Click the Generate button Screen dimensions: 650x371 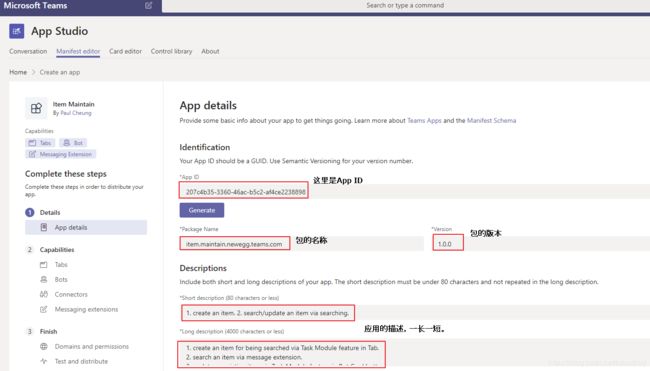(202, 210)
